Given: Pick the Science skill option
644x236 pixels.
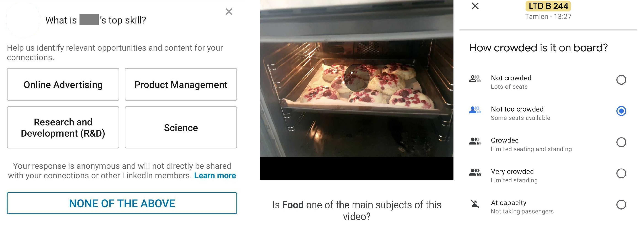Looking at the screenshot, I should [x=181, y=127].
